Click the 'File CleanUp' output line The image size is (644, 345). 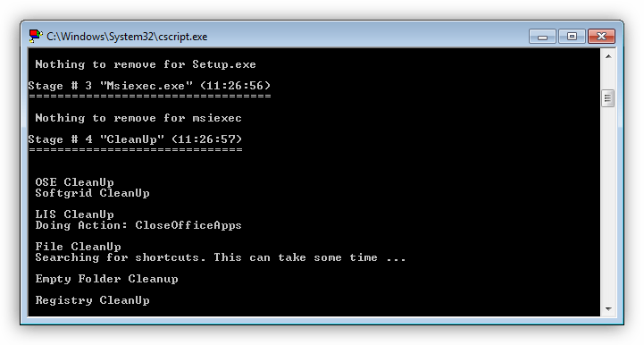pyautogui.click(x=78, y=247)
